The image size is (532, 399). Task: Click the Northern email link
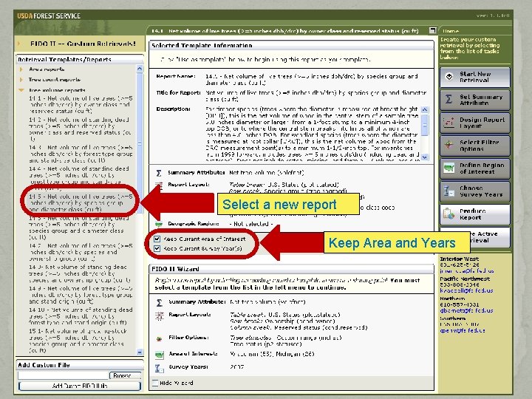(x=466, y=310)
